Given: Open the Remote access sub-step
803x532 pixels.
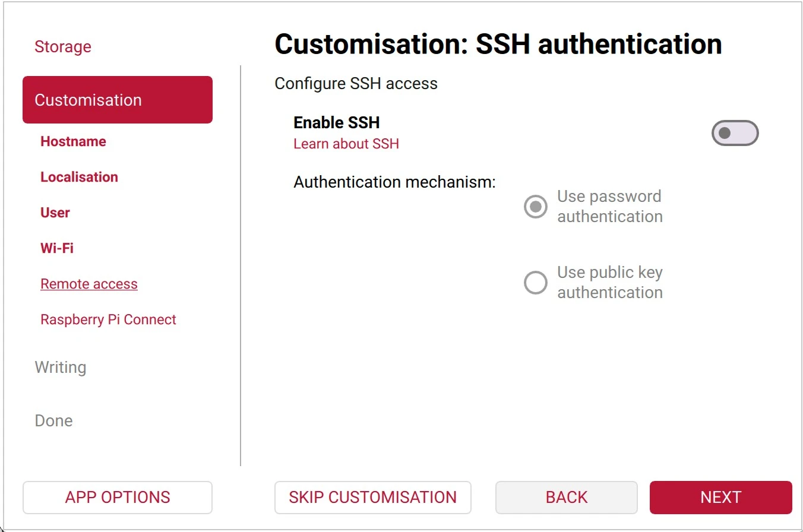Looking at the screenshot, I should tap(89, 284).
